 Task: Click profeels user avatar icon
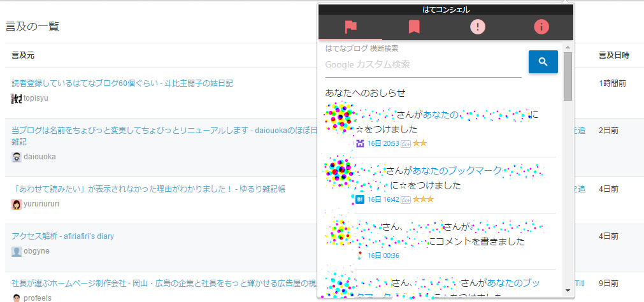pyautogui.click(x=17, y=298)
